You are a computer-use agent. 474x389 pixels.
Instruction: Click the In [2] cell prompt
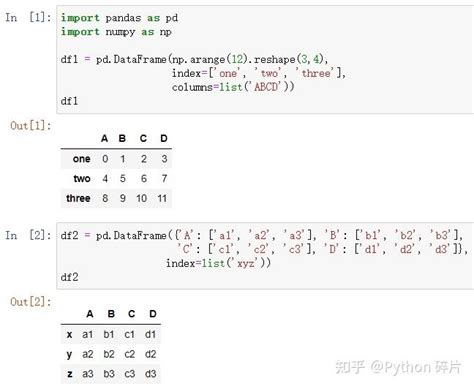pyautogui.click(x=29, y=235)
